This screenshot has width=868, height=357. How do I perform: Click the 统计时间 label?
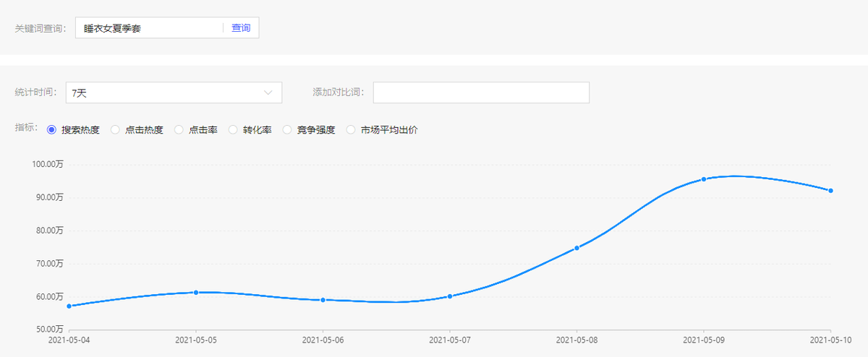35,93
